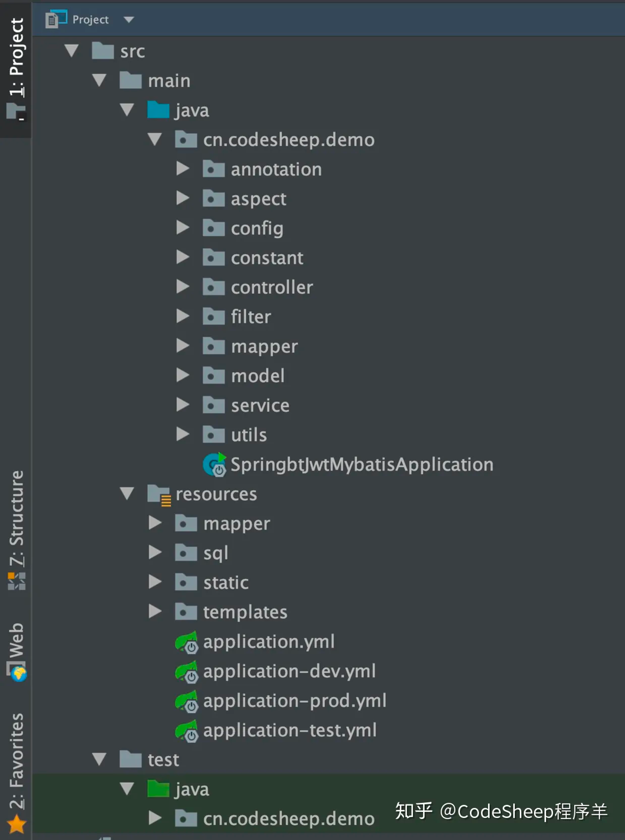This screenshot has width=625, height=840.
Task: Click the src folder icon
Action: pos(102,51)
